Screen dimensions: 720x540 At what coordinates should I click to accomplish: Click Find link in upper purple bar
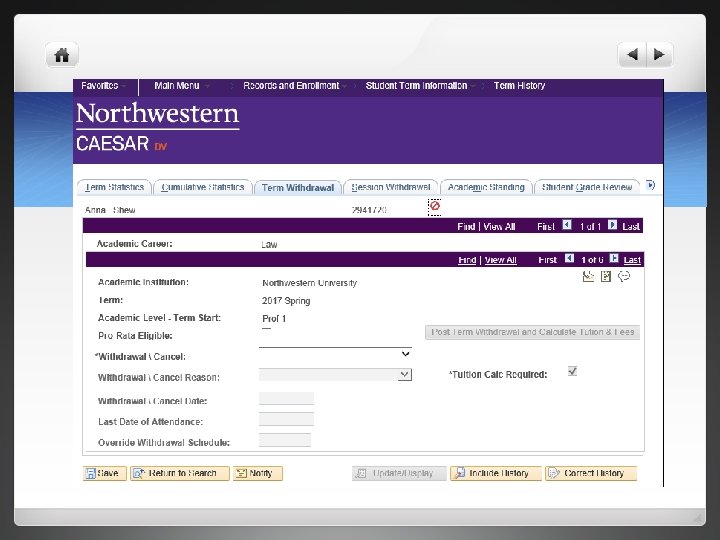point(466,226)
